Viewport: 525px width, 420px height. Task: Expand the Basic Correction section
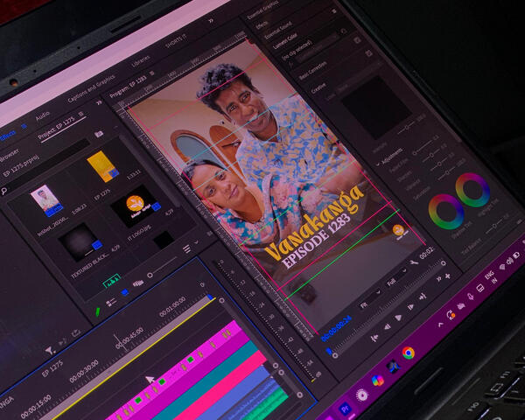coord(312,71)
